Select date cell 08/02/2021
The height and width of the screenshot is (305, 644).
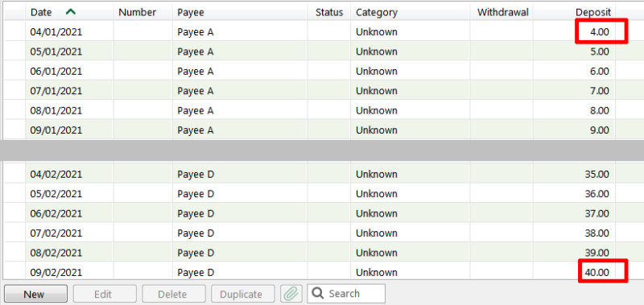(x=56, y=253)
